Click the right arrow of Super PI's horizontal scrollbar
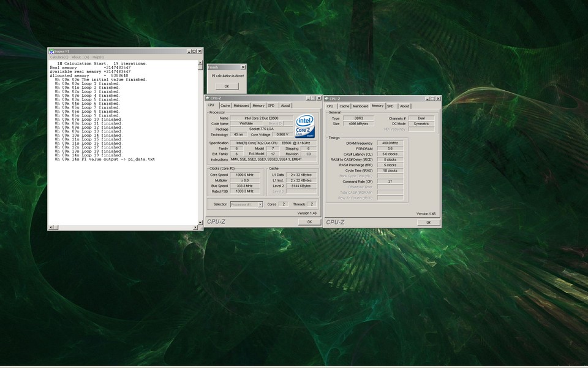This screenshot has width=588, height=368. tap(195, 227)
